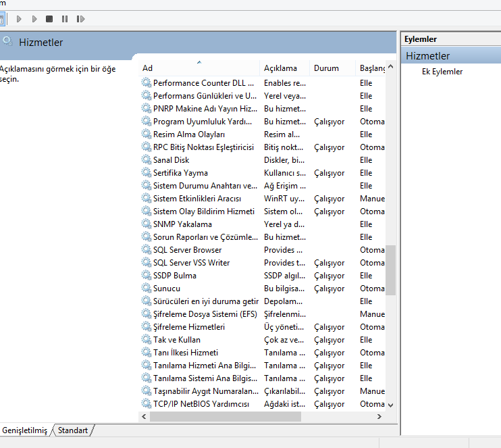This screenshot has height=448, width=501.
Task: Click the Stop service toolbar icon
Action: point(49,19)
